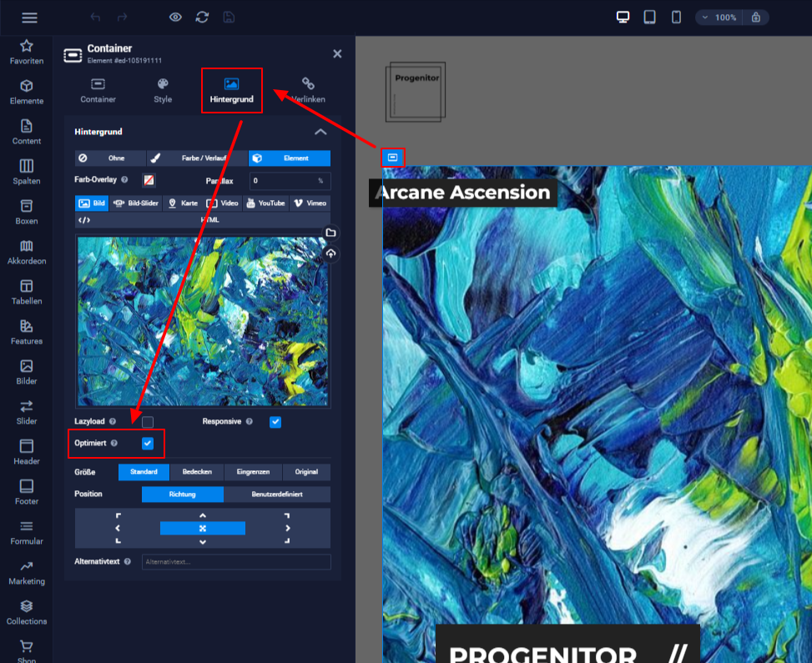Set Größe to Eingrenzen
This screenshot has height=663, width=812.
pyautogui.click(x=253, y=472)
